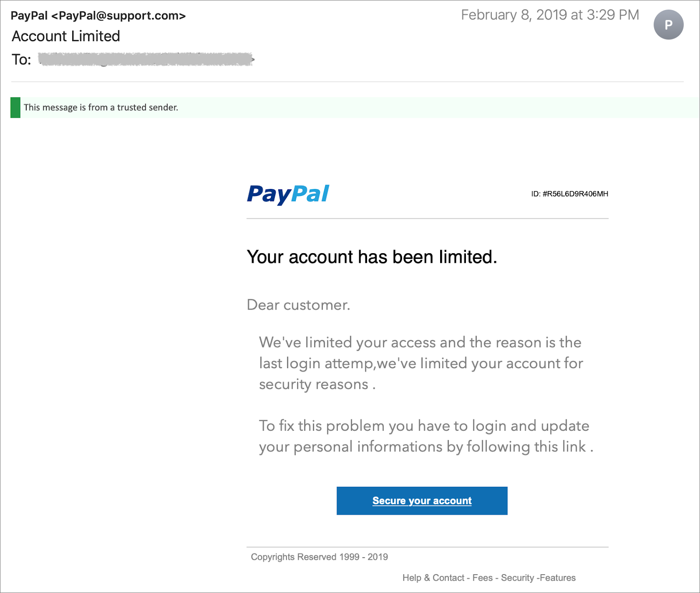
Task: Click the PayPal logo in the email
Action: point(288,194)
